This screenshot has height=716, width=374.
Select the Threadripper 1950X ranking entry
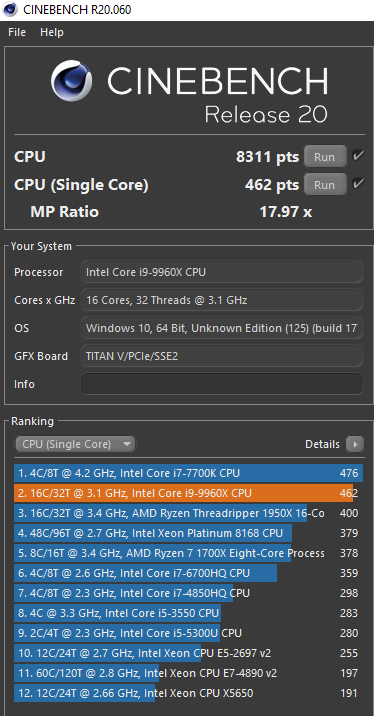click(x=188, y=513)
